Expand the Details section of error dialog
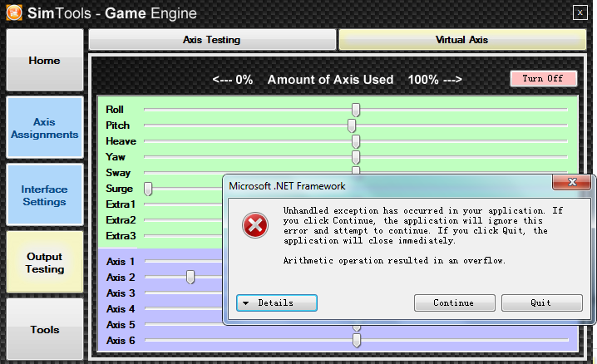This screenshot has width=597, height=364. pyautogui.click(x=276, y=303)
